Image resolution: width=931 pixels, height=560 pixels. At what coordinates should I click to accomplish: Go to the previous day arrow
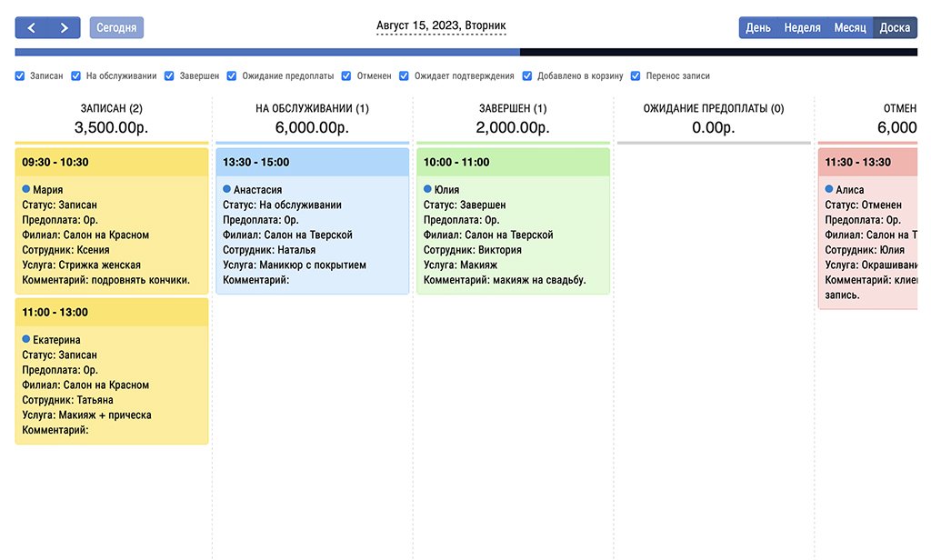point(32,28)
